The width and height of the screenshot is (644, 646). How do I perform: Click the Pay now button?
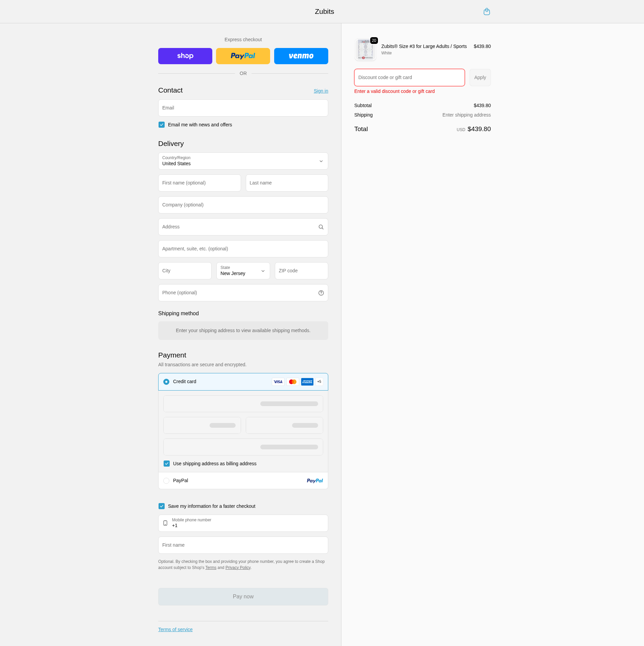(243, 597)
